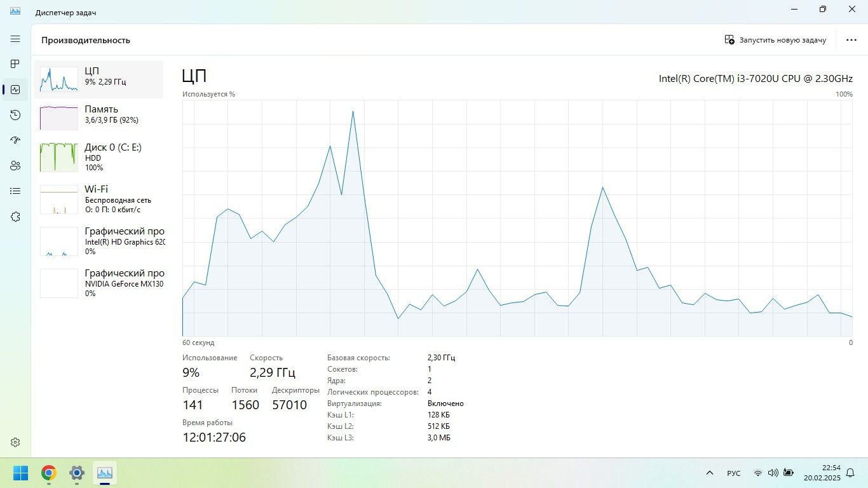Click the Использование value 9%
Screen dimensions: 868x488
(191, 372)
